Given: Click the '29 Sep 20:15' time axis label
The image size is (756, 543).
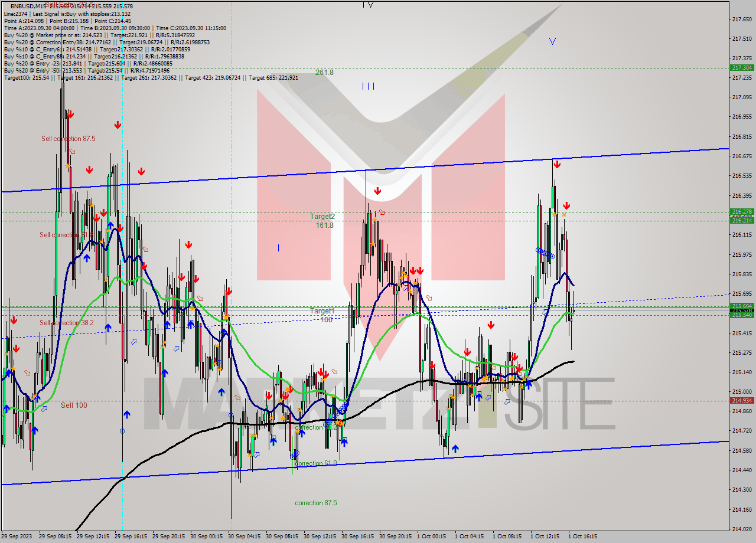Looking at the screenshot, I should tap(168, 537).
